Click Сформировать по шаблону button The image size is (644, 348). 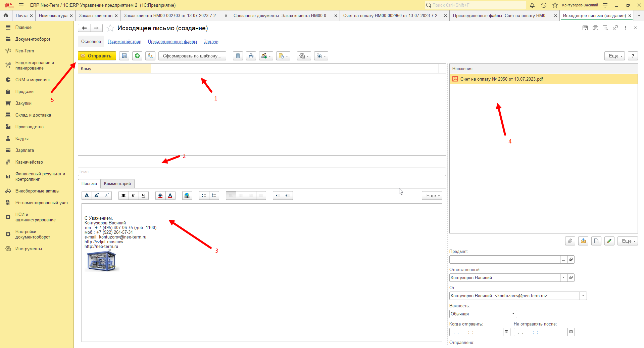192,56
